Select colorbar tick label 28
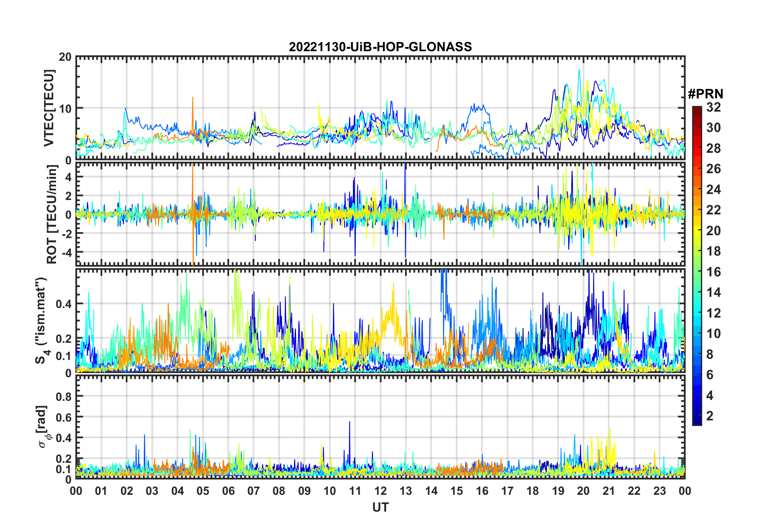Viewport: 761px width, 532px height. [x=713, y=148]
